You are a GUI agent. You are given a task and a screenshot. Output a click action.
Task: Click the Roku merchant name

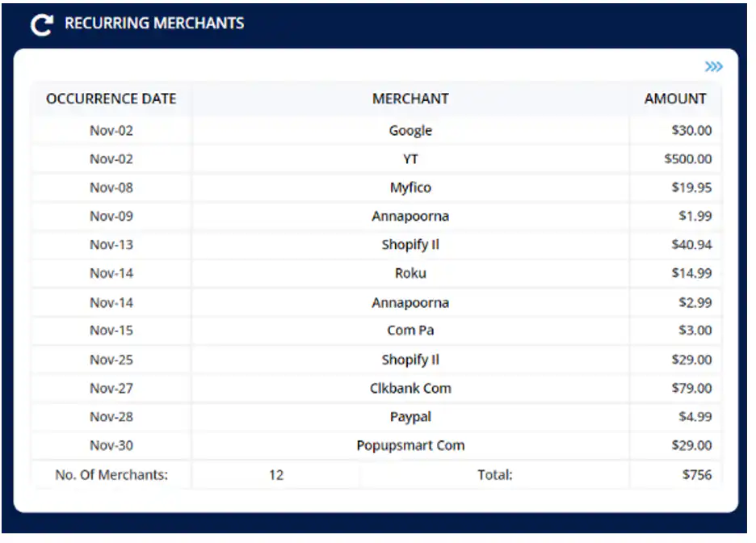(x=410, y=273)
